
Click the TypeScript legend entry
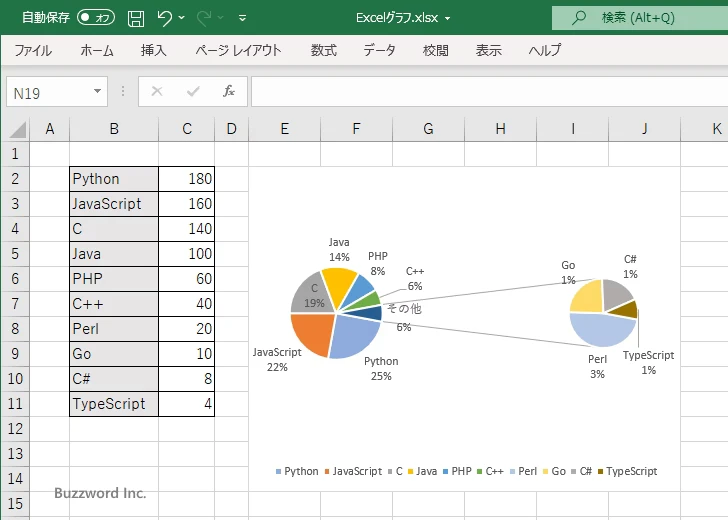628,471
